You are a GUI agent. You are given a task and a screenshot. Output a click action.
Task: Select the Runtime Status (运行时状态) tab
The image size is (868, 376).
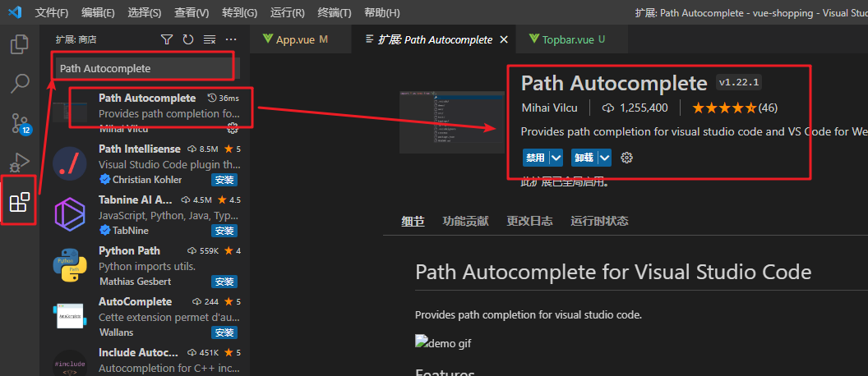599,221
